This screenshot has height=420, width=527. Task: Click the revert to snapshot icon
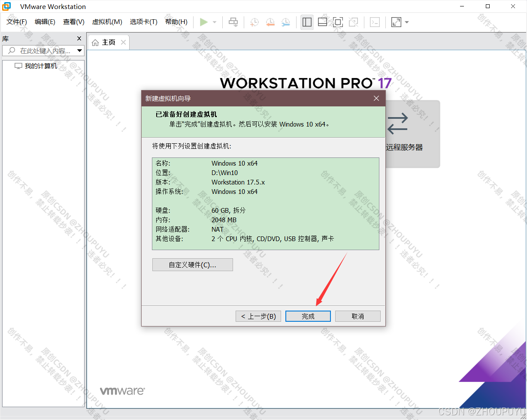pos(270,22)
